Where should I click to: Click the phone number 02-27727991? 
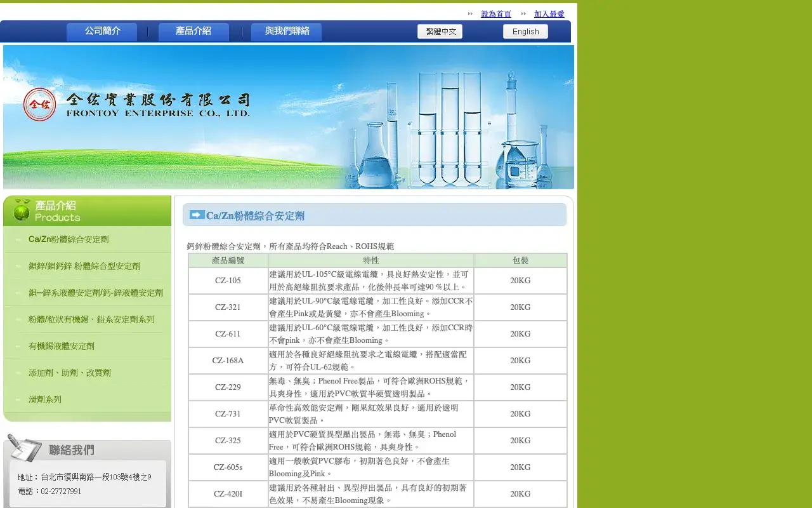tap(61, 491)
